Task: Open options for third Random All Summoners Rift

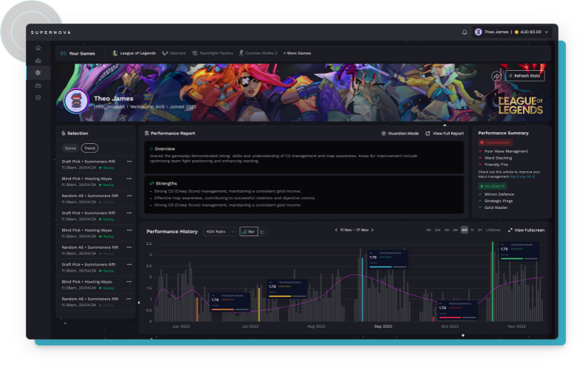Action: (x=129, y=299)
